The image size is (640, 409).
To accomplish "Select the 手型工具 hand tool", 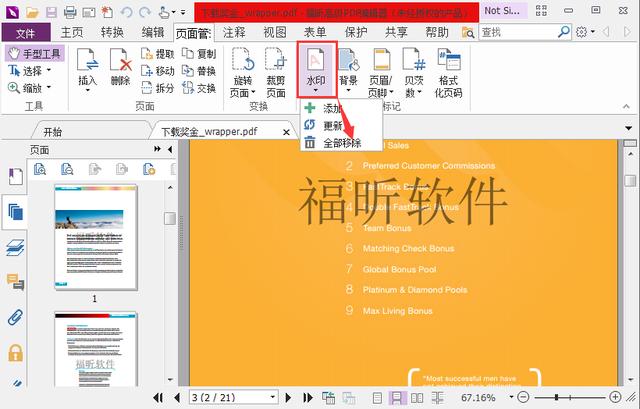I will click(x=35, y=53).
